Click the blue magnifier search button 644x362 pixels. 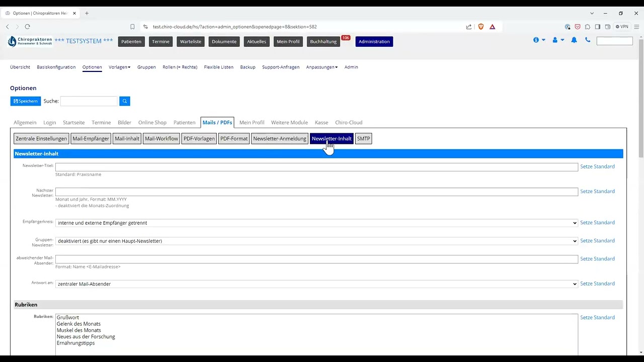tap(125, 101)
